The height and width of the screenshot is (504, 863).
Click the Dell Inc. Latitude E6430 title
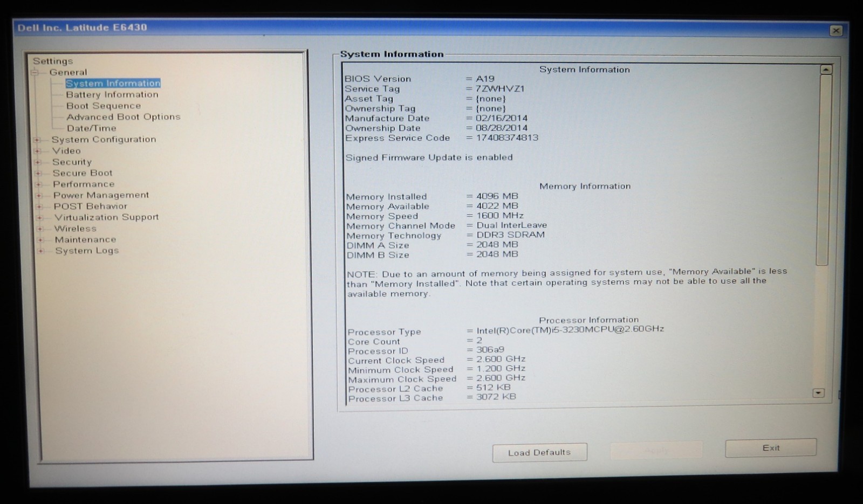pos(82,27)
